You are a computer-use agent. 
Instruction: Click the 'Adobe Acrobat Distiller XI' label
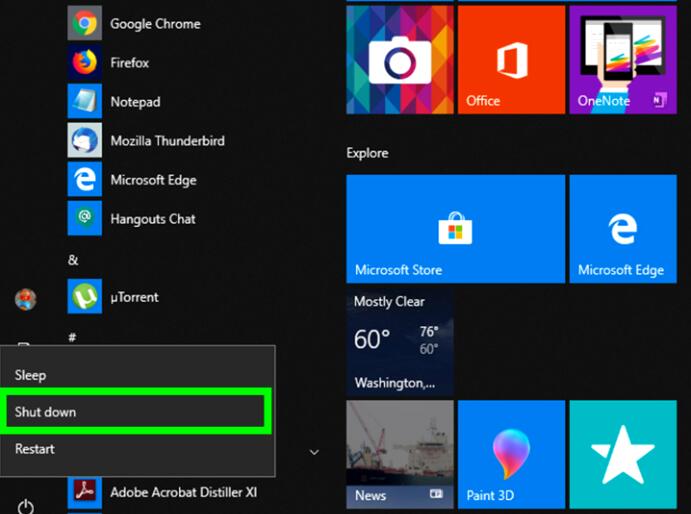[x=184, y=492]
